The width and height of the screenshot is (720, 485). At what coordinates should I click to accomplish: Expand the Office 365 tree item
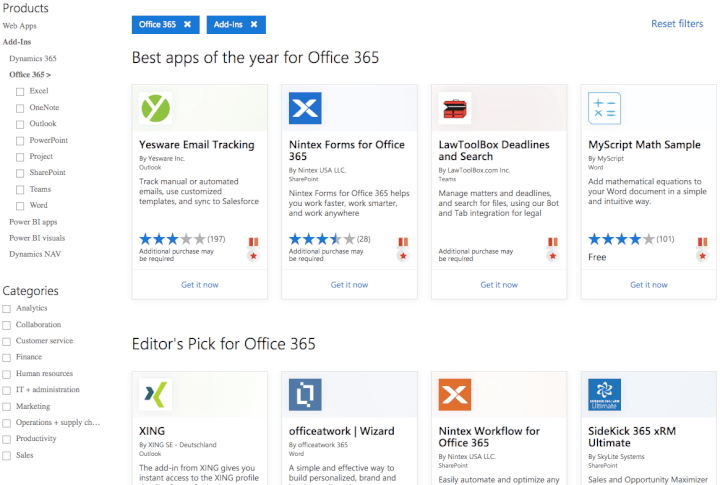(x=30, y=75)
